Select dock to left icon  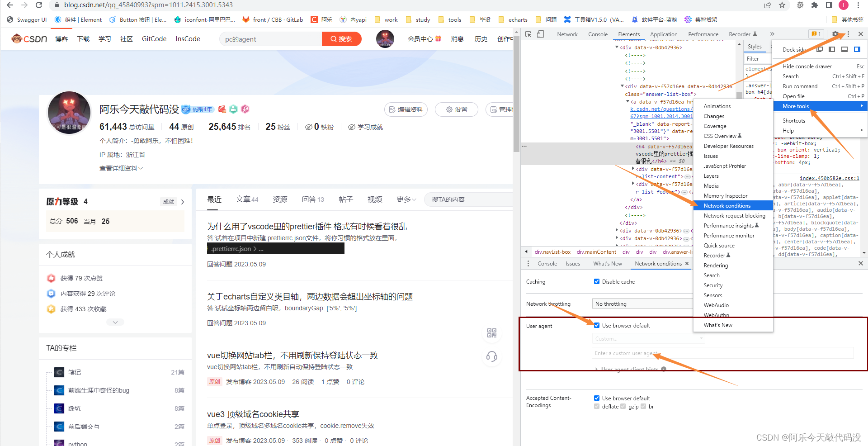pos(832,49)
